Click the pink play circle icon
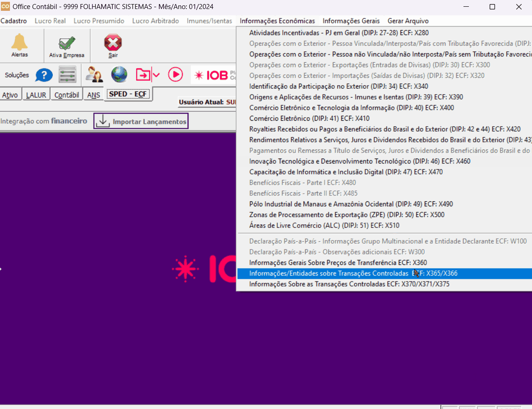Screen dimensions: 532x409 click(x=175, y=75)
